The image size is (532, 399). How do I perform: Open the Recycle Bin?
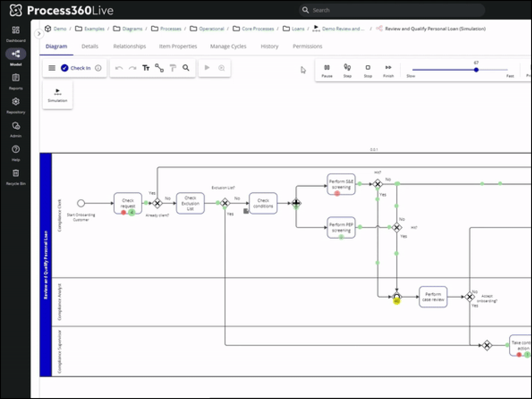[16, 177]
